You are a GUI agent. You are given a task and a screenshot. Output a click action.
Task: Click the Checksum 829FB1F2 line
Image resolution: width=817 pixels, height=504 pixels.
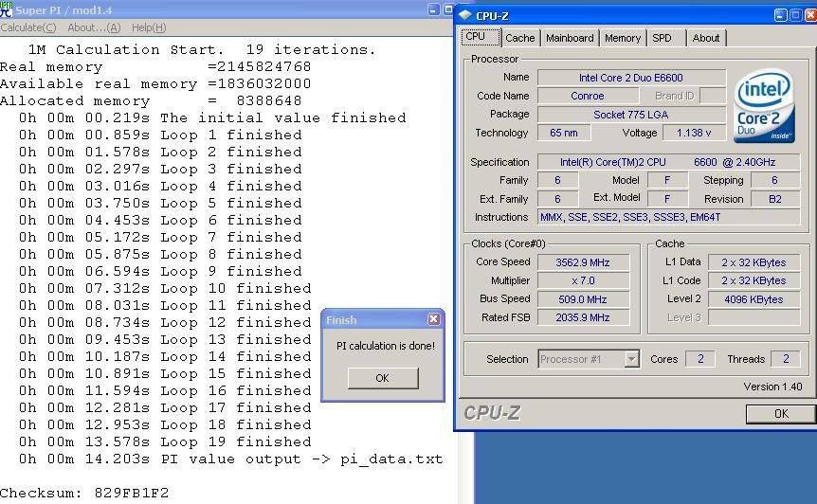pyautogui.click(x=84, y=493)
